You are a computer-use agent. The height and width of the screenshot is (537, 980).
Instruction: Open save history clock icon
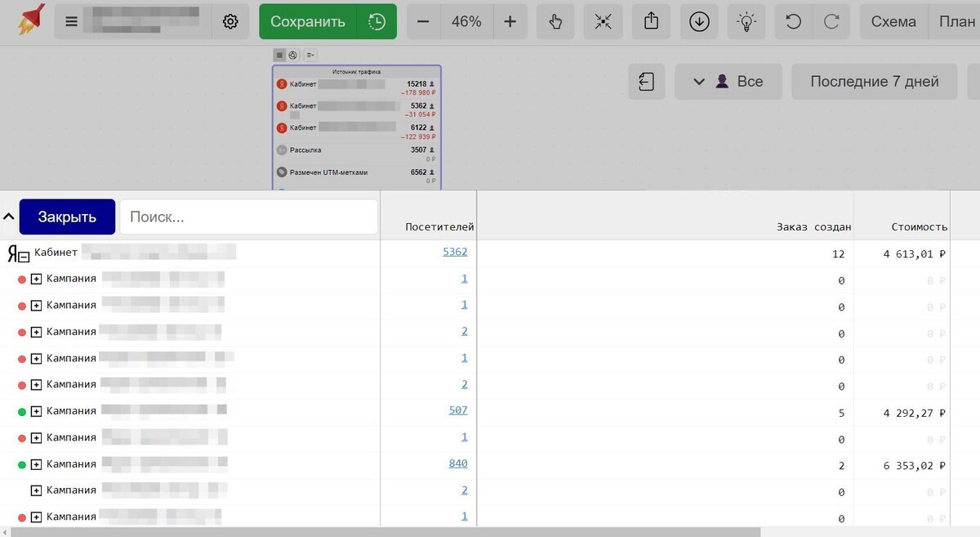[x=376, y=21]
